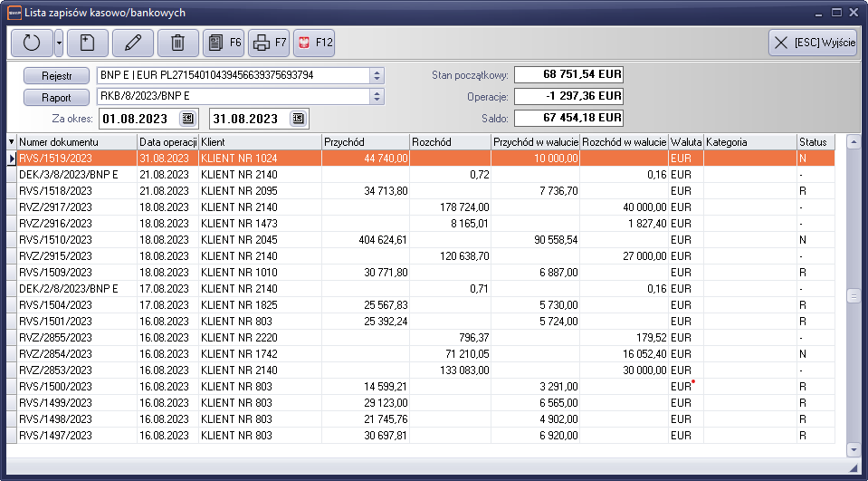The height and width of the screenshot is (481, 868).
Task: Add a new record with document icon
Action: coord(88,43)
